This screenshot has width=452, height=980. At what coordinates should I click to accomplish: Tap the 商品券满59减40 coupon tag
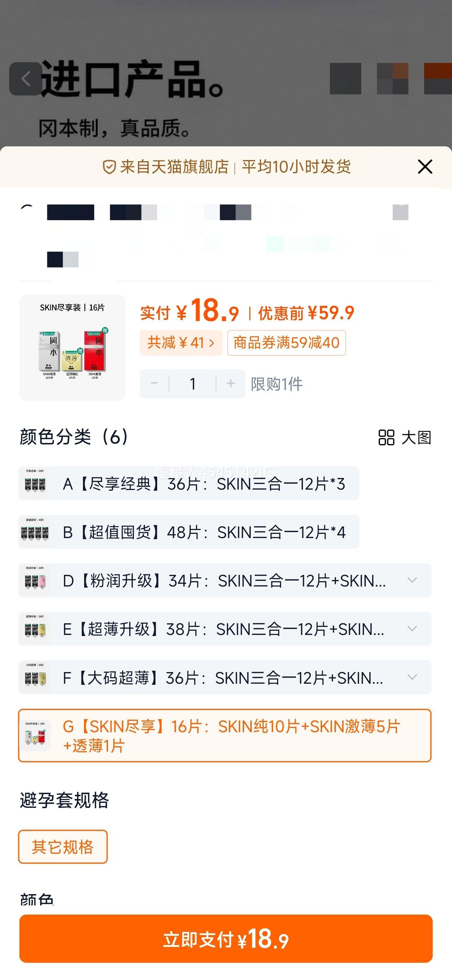[x=286, y=343]
